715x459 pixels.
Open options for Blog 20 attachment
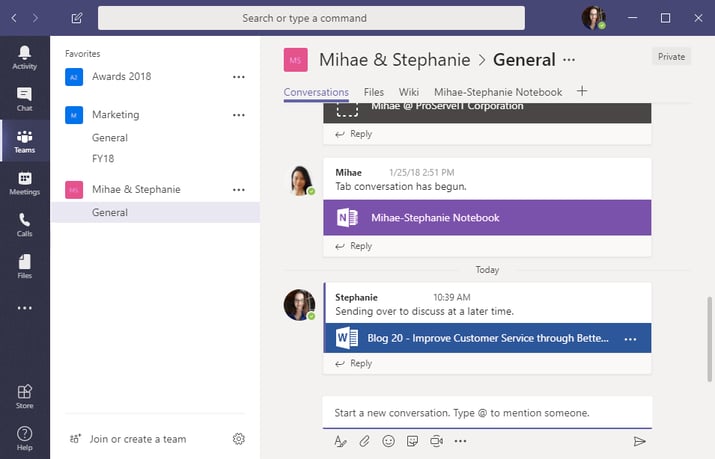630,339
